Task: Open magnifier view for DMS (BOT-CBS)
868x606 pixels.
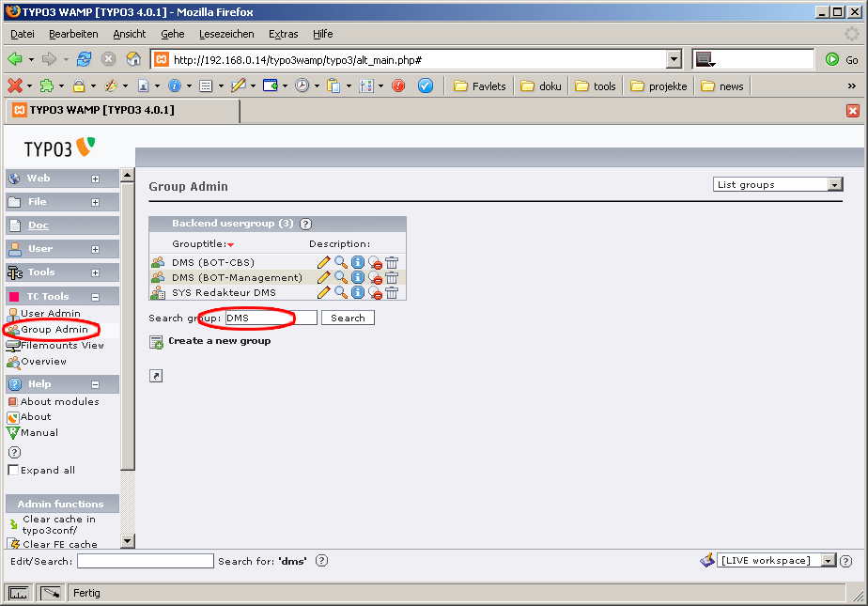Action: coord(341,262)
